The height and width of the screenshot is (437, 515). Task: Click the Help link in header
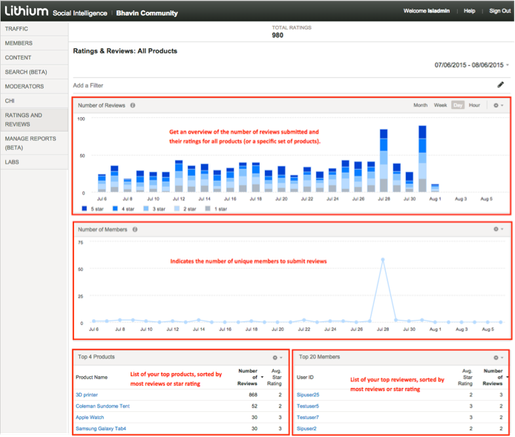click(x=469, y=11)
